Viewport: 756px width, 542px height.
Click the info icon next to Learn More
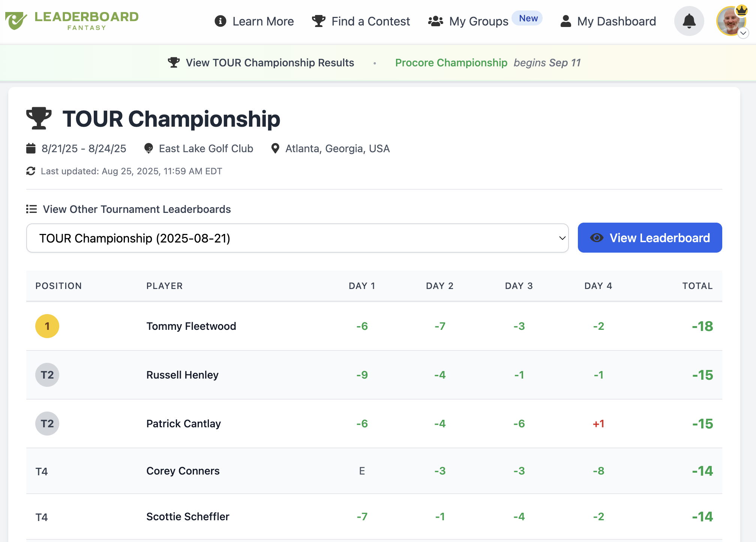click(x=220, y=21)
